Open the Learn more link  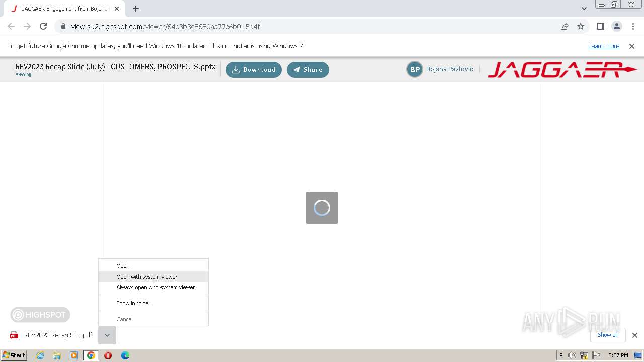604,46
